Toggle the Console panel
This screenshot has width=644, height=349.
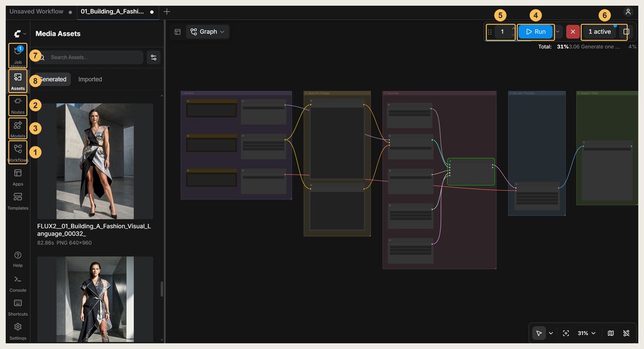[x=18, y=283]
